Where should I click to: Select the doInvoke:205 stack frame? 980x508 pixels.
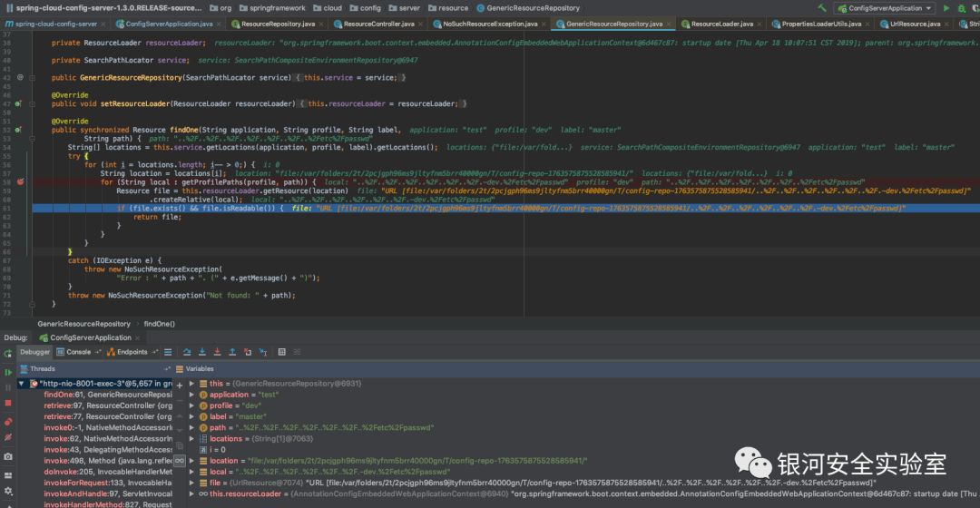107,472
